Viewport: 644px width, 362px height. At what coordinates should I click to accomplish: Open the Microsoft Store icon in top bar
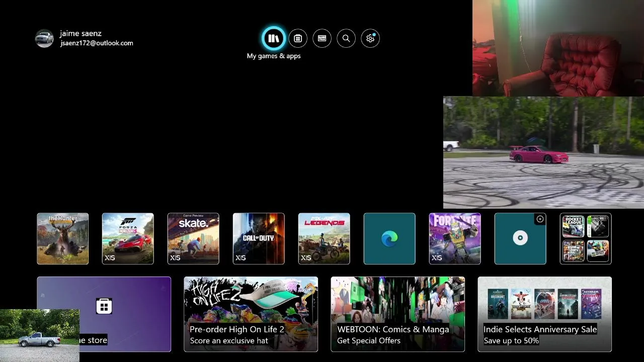click(298, 38)
